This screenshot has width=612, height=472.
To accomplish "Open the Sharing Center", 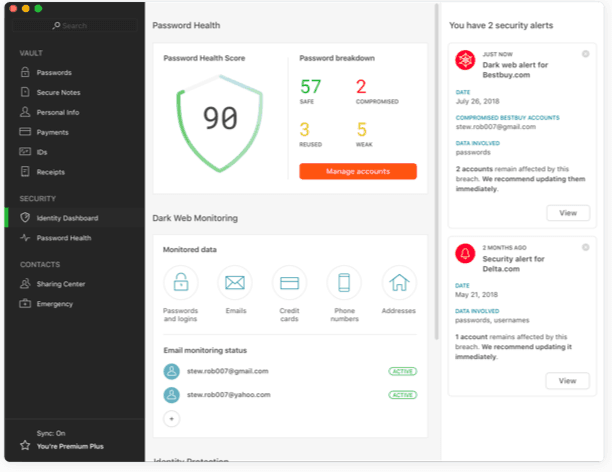I will pos(60,284).
